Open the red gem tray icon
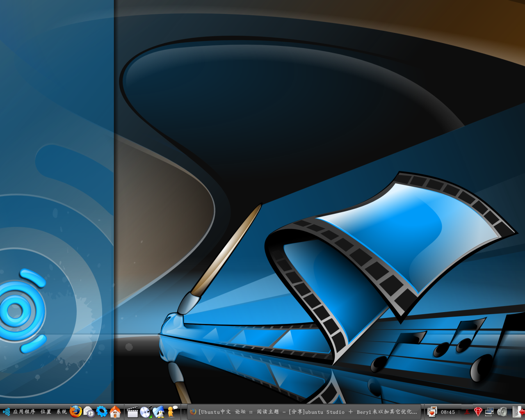The image size is (525, 420). click(x=478, y=412)
